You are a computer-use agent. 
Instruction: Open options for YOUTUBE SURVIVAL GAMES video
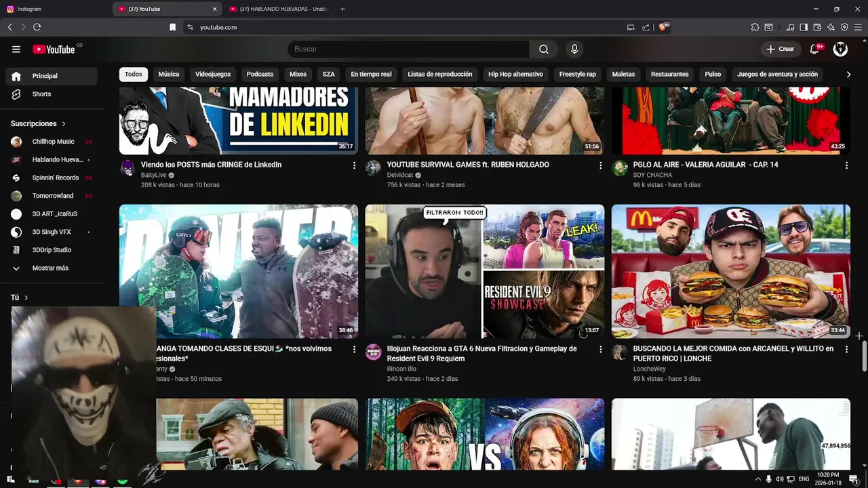tap(600, 165)
